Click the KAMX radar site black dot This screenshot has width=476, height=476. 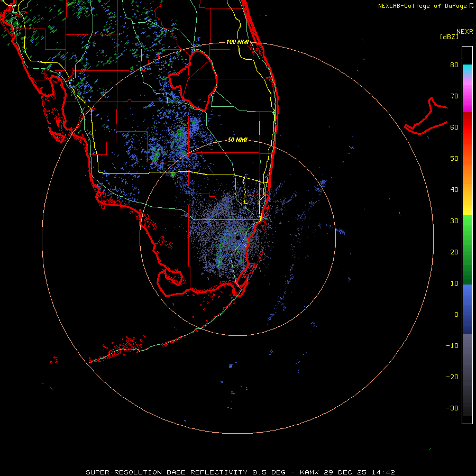(238, 237)
